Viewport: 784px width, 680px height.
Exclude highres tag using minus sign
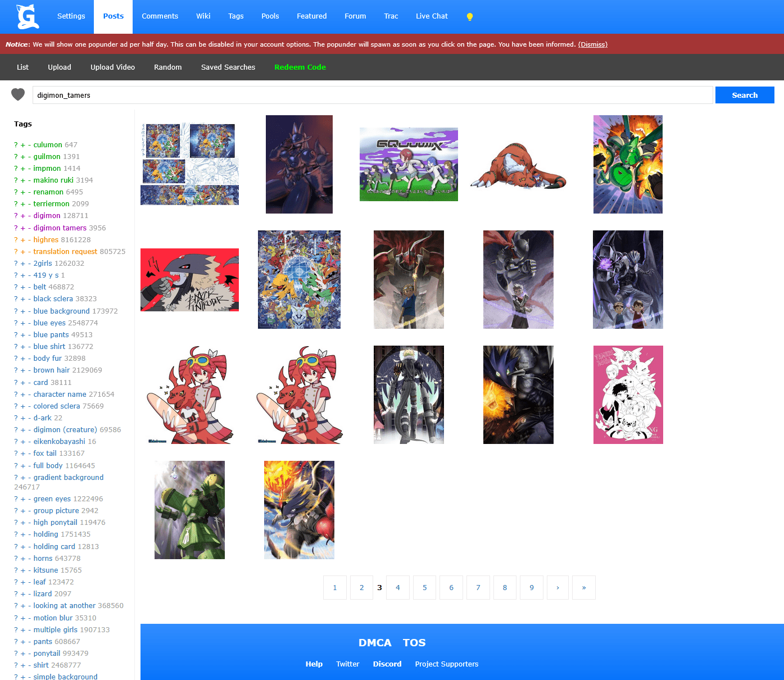pyautogui.click(x=29, y=240)
